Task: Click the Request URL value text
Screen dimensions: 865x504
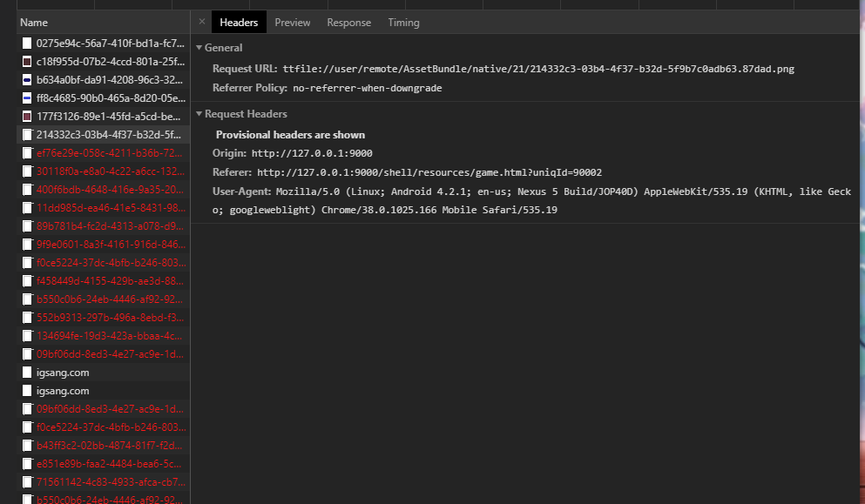Action: tap(537, 69)
